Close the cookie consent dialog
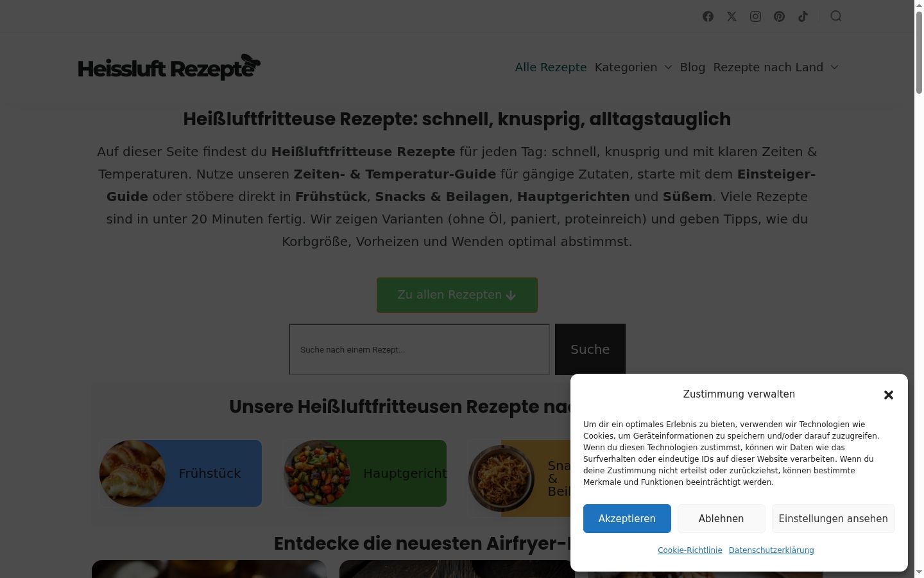 [x=888, y=395]
